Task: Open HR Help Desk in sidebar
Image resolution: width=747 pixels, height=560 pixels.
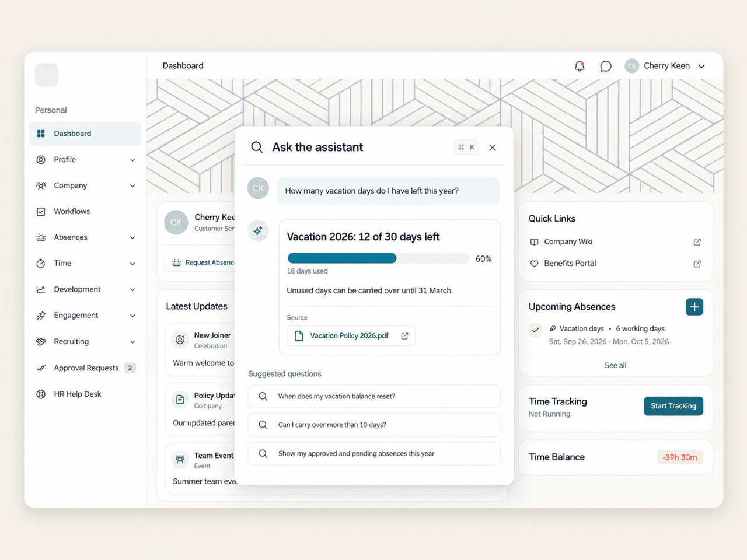Action: (85, 394)
